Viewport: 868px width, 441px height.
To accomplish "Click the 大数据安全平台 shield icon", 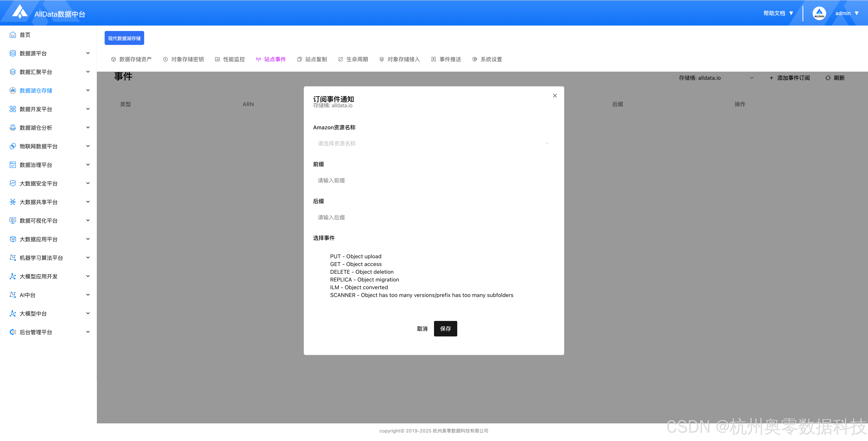I will [13, 183].
